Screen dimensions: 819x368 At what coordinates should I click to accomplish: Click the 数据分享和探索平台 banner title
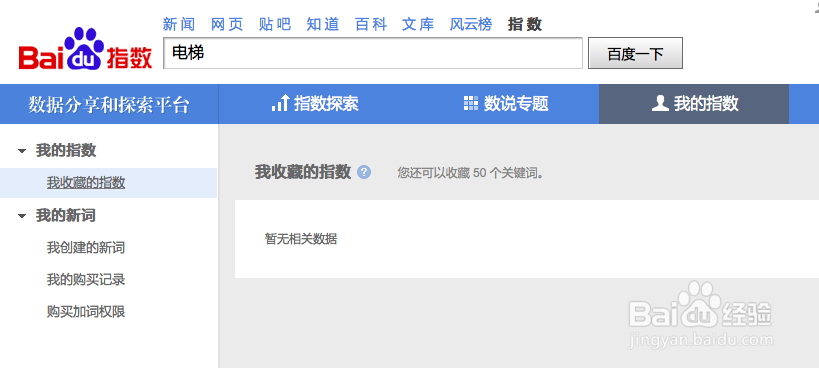[109, 105]
